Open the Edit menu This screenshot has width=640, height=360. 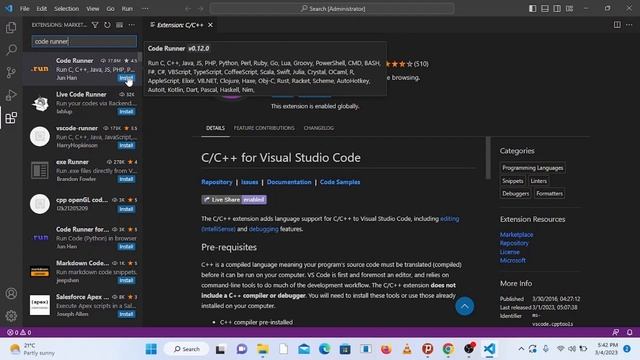click(41, 8)
